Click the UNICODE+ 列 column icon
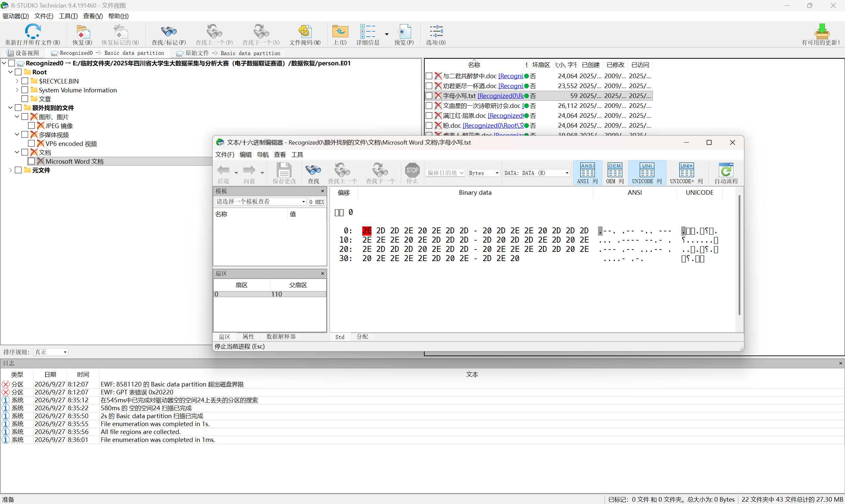The height and width of the screenshot is (504, 845). click(x=686, y=169)
